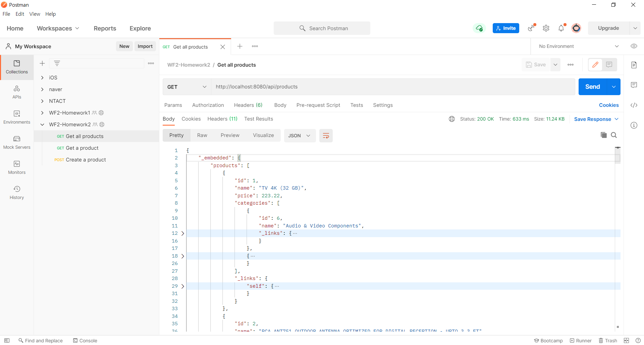Open the Cookies link
This screenshot has height=345, width=644.
click(x=609, y=105)
